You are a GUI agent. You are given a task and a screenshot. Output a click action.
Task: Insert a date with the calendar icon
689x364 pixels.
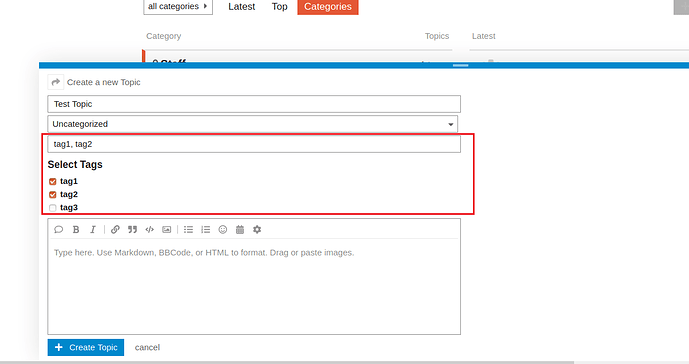pyautogui.click(x=240, y=229)
